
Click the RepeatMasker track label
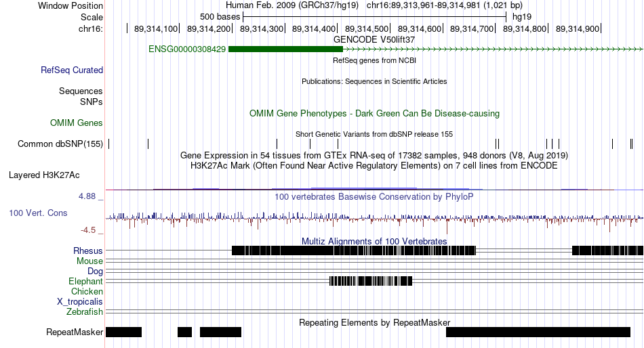point(75,332)
